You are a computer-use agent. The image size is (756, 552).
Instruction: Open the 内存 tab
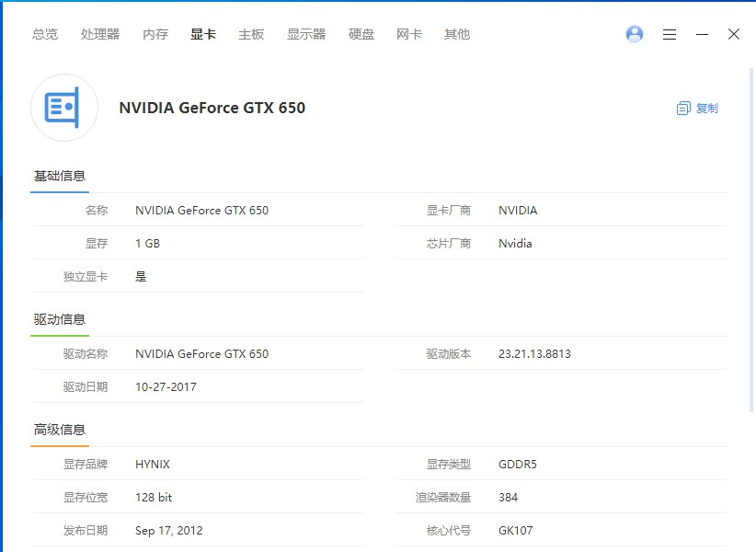(x=155, y=34)
